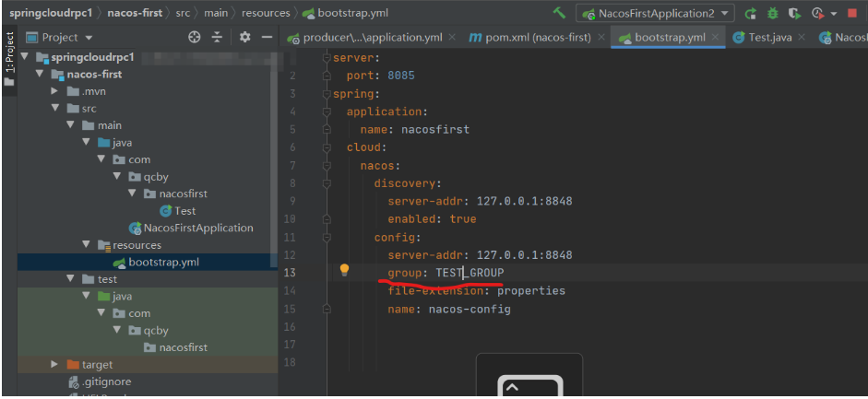Click the 'name: nacos-config' line

[x=449, y=309]
